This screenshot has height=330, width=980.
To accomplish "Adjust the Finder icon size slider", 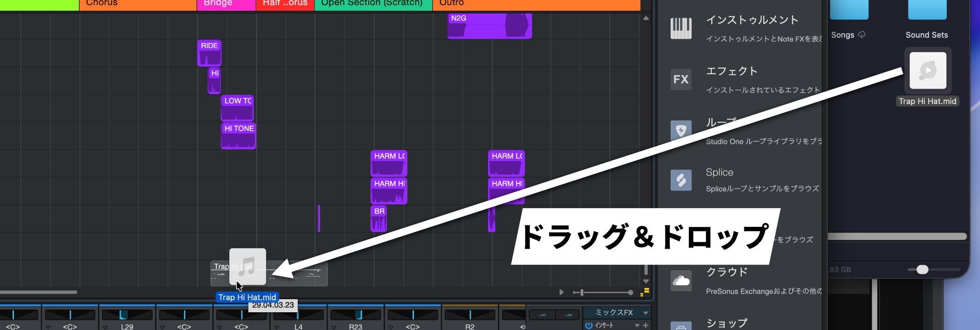I will [x=922, y=269].
